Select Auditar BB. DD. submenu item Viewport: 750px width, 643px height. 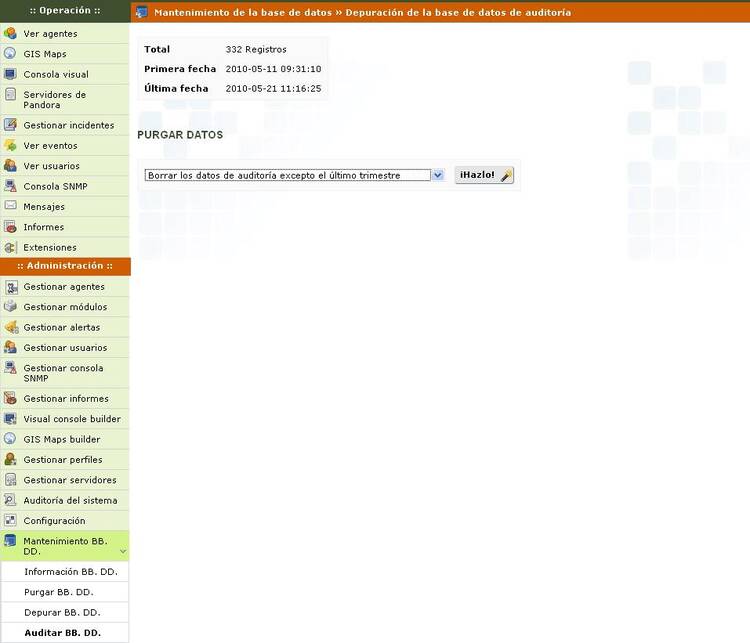coord(62,633)
